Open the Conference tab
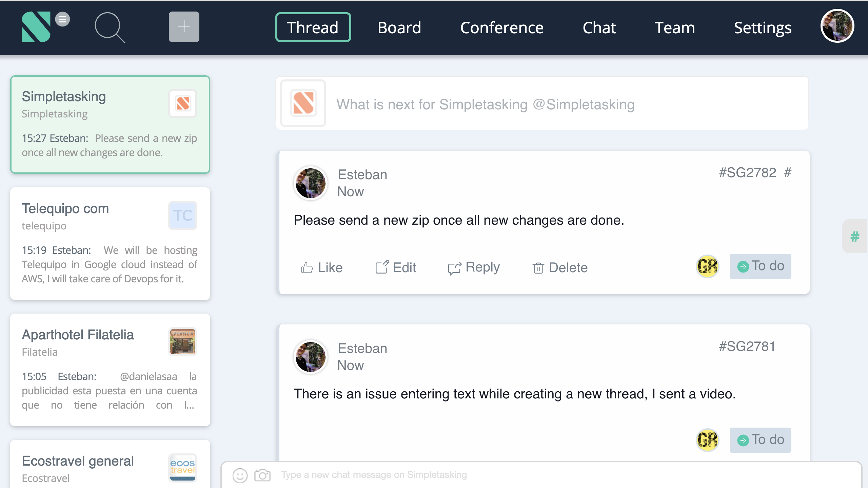 pyautogui.click(x=502, y=27)
